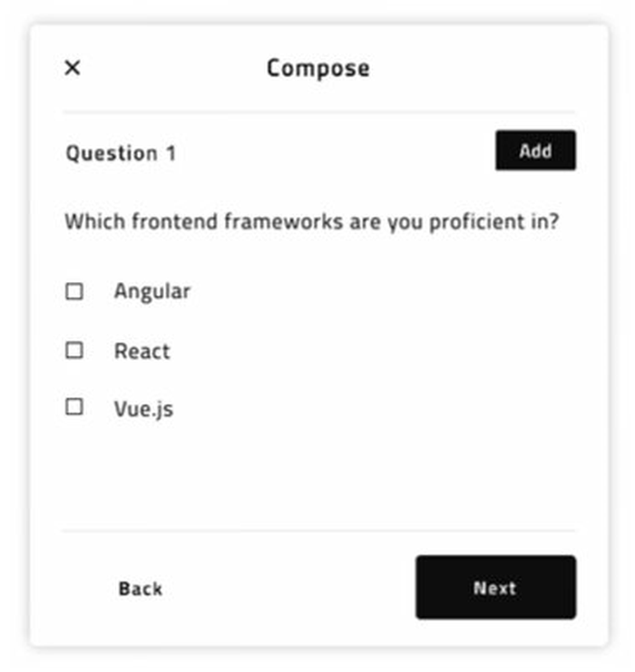The height and width of the screenshot is (672, 635).
Task: Check the React checkbox
Action: tap(74, 350)
